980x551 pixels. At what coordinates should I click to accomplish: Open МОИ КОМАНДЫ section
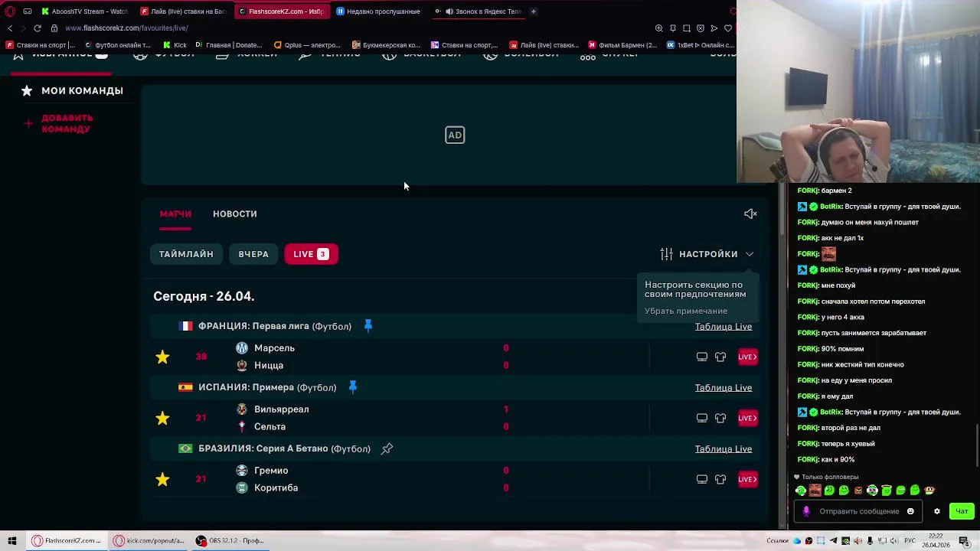[x=73, y=90]
